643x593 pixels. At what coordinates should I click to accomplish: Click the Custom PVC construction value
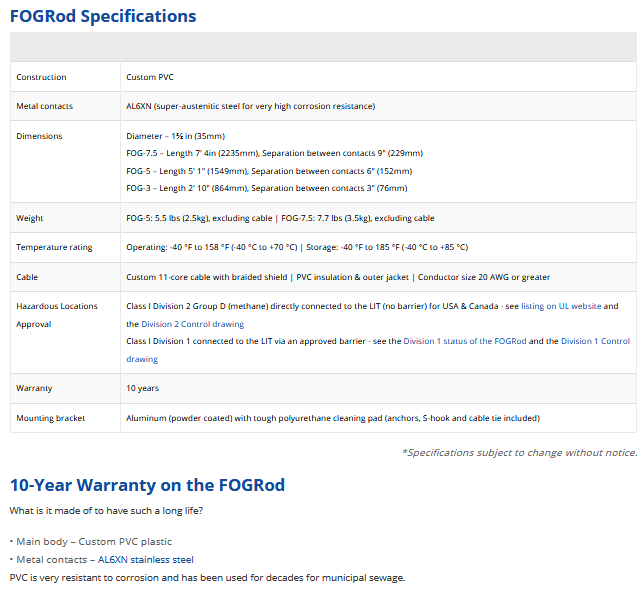(149, 77)
